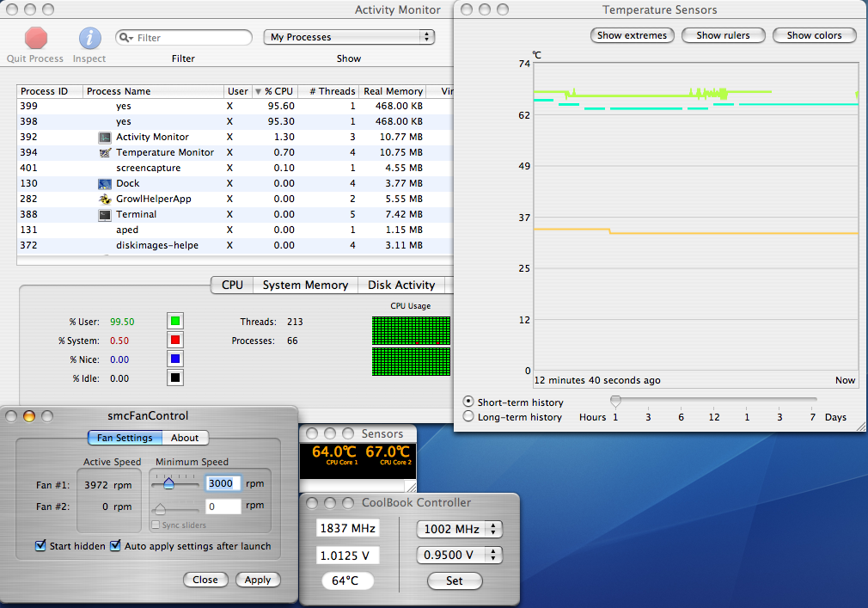Switch to the CPU tab
The height and width of the screenshot is (608, 868).
click(x=233, y=285)
